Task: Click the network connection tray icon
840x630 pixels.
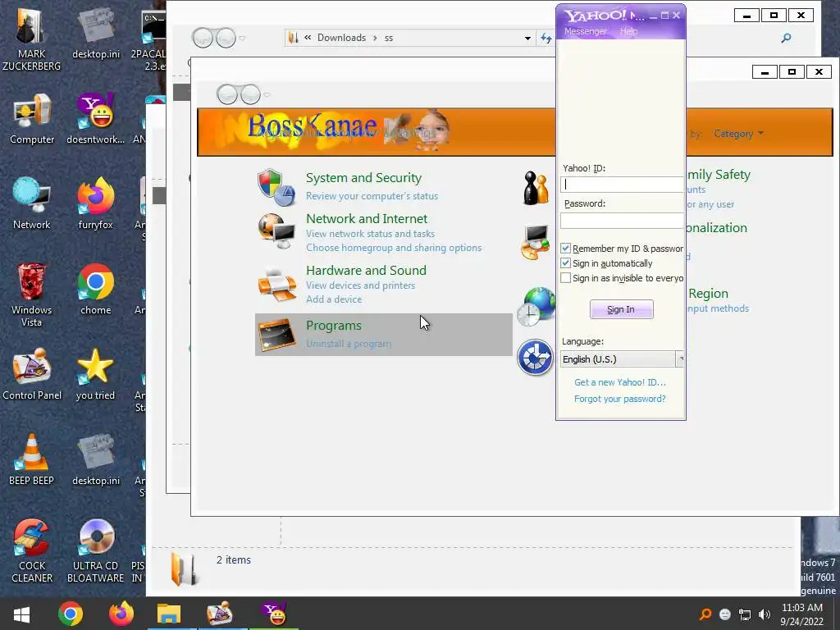Action: [x=745, y=614]
